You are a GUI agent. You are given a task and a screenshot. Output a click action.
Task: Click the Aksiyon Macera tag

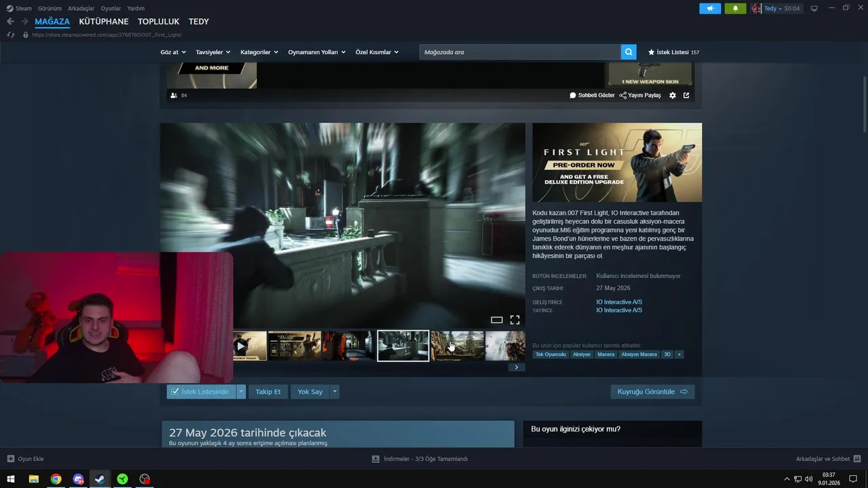point(639,354)
